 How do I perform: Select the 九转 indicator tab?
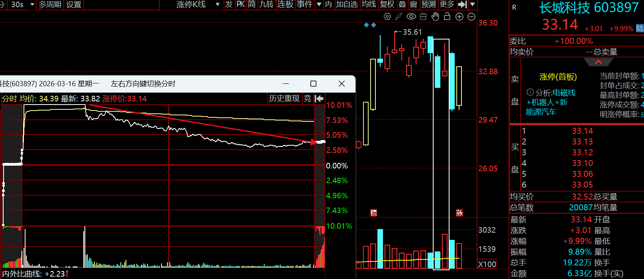[266, 4]
